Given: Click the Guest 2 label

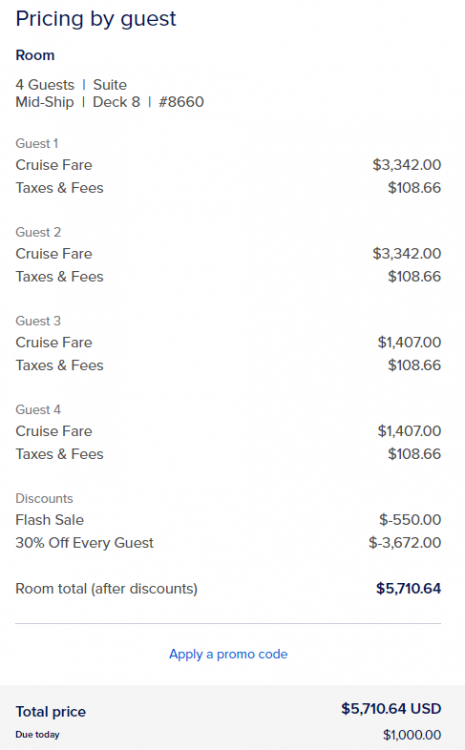Looking at the screenshot, I should (38, 232).
